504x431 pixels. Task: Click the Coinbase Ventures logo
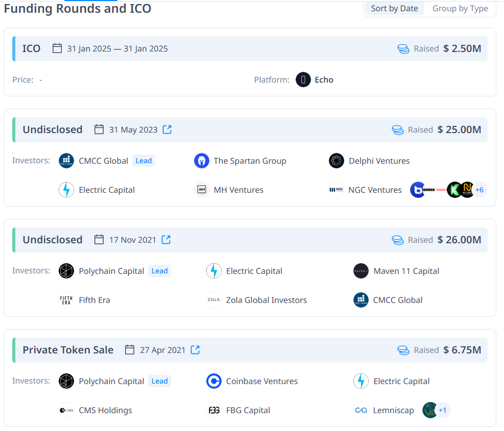click(x=214, y=381)
